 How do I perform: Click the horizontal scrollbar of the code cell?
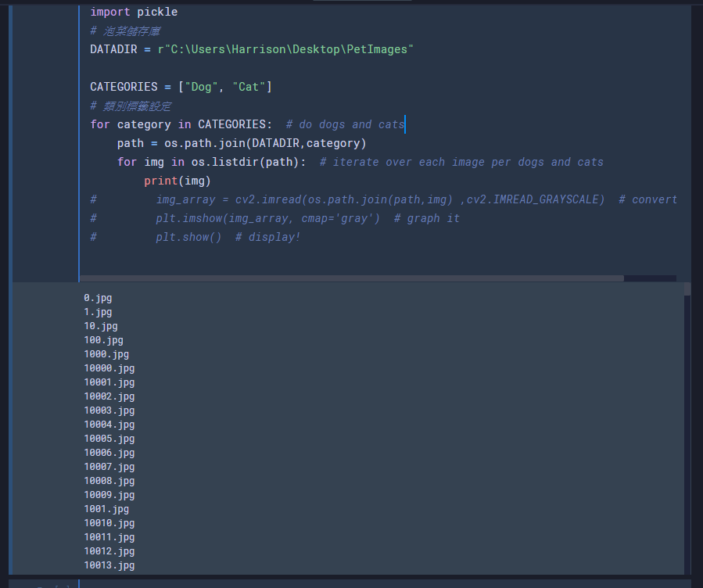click(x=352, y=278)
